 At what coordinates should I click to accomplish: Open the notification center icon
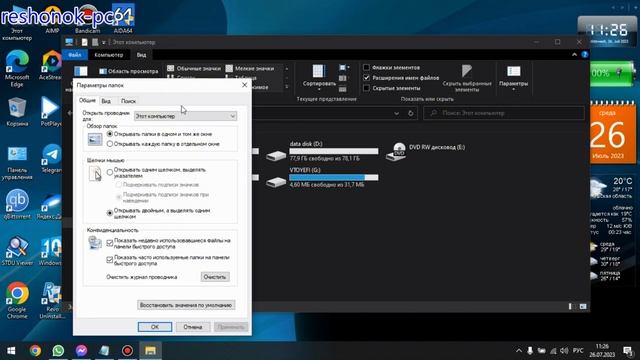point(627,351)
